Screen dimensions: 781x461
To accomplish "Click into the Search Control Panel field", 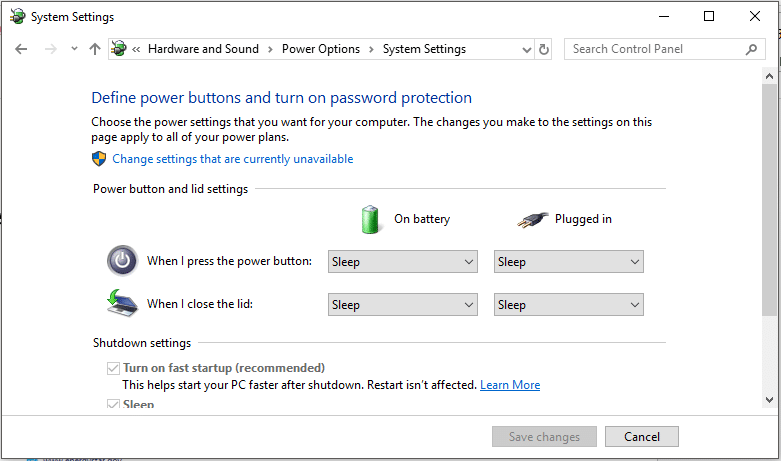I will pos(655,49).
